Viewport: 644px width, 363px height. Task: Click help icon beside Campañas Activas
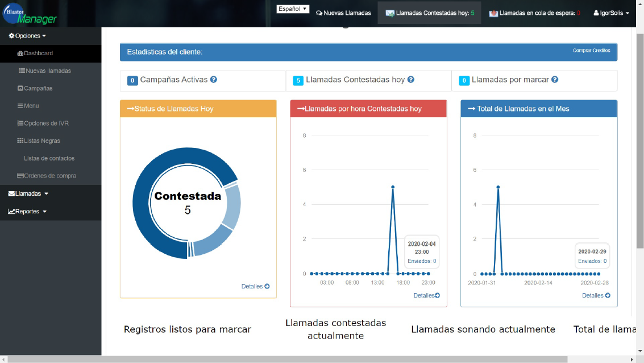214,80
